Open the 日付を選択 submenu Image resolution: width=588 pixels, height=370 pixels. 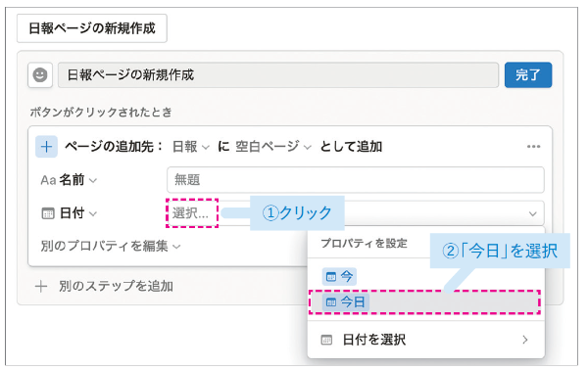(x=425, y=340)
